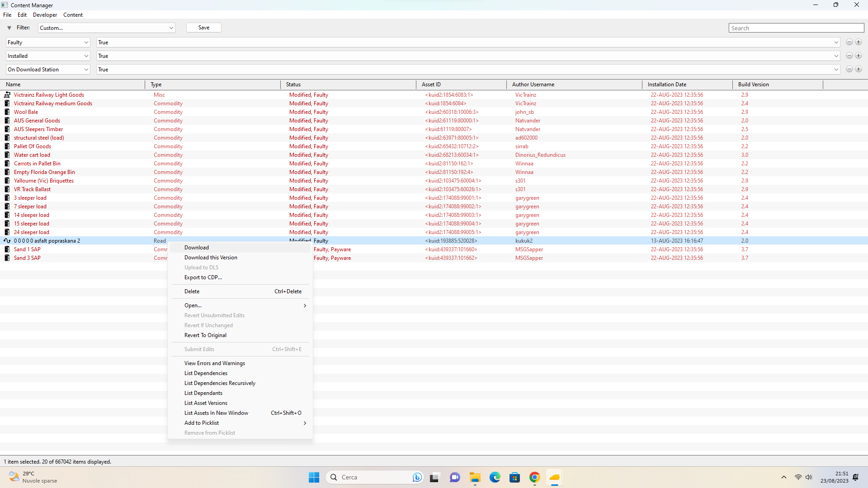Click the road icon beside 0 0 0 0 0 asfalt popraskana 2

pos(7,241)
